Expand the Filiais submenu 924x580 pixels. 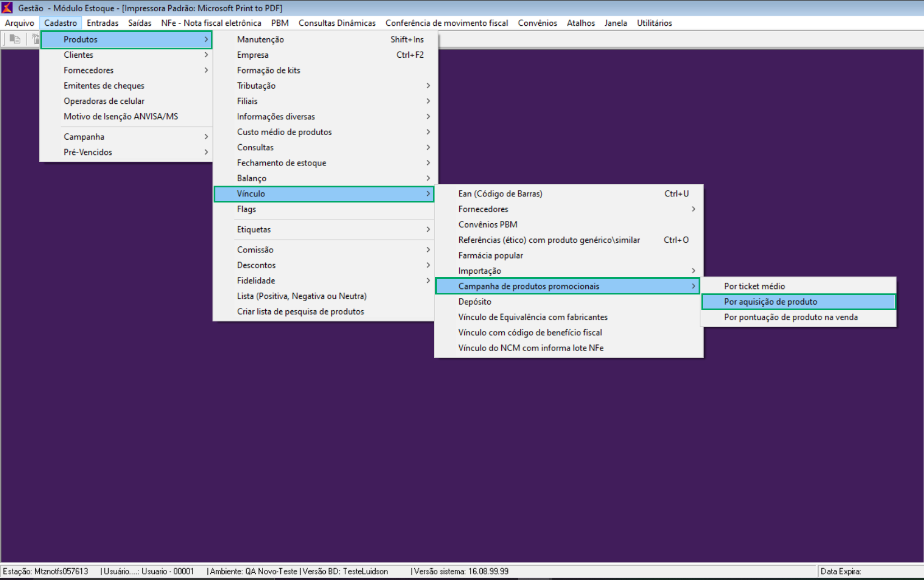tap(324, 101)
